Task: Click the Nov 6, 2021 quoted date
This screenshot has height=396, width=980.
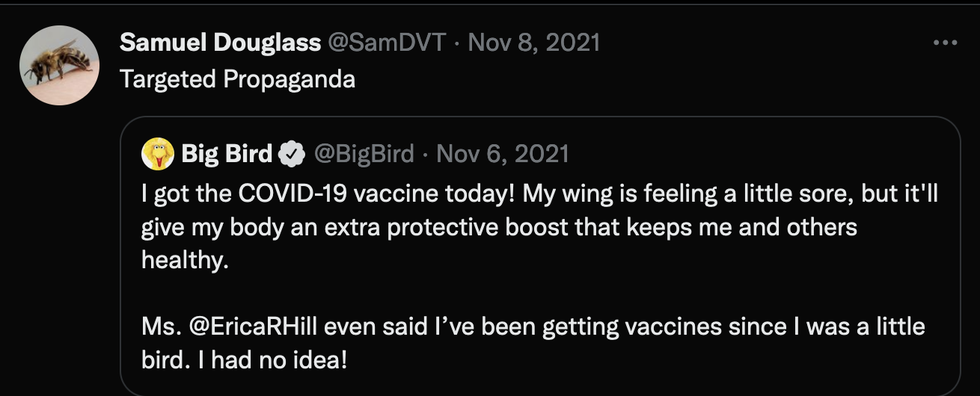Action: [x=502, y=154]
